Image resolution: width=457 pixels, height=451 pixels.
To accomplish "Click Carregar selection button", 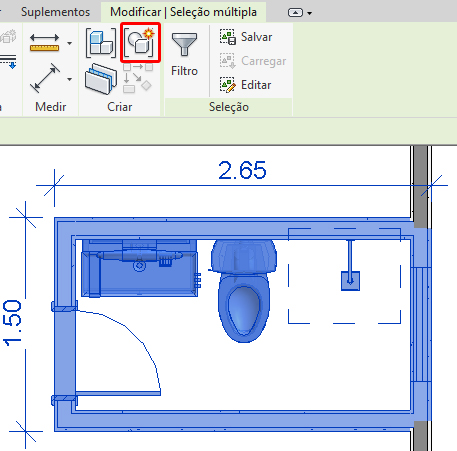I will coord(253,61).
